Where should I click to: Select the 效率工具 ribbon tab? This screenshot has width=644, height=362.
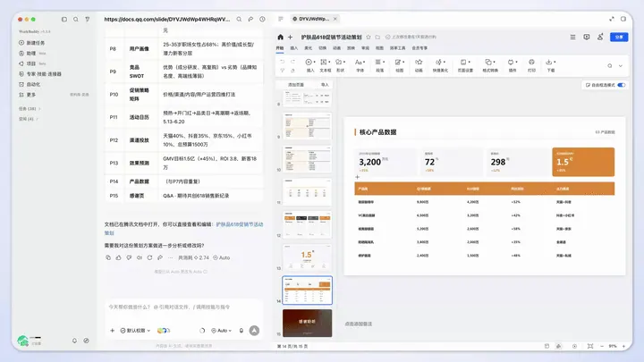click(x=397, y=48)
